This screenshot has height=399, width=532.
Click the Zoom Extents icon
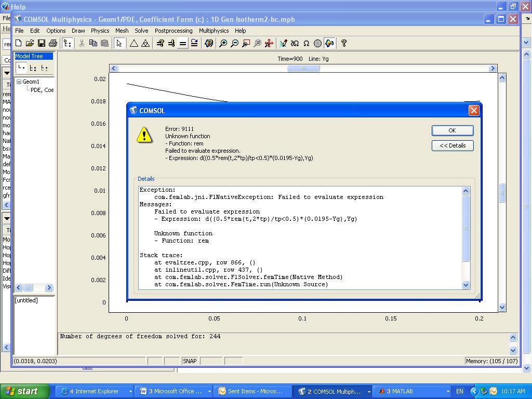click(269, 44)
